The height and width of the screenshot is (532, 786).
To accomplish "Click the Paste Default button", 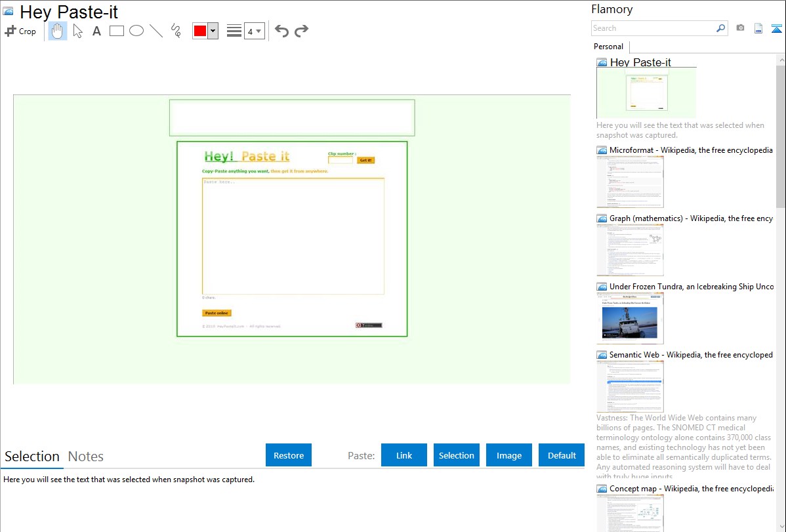I will [562, 455].
